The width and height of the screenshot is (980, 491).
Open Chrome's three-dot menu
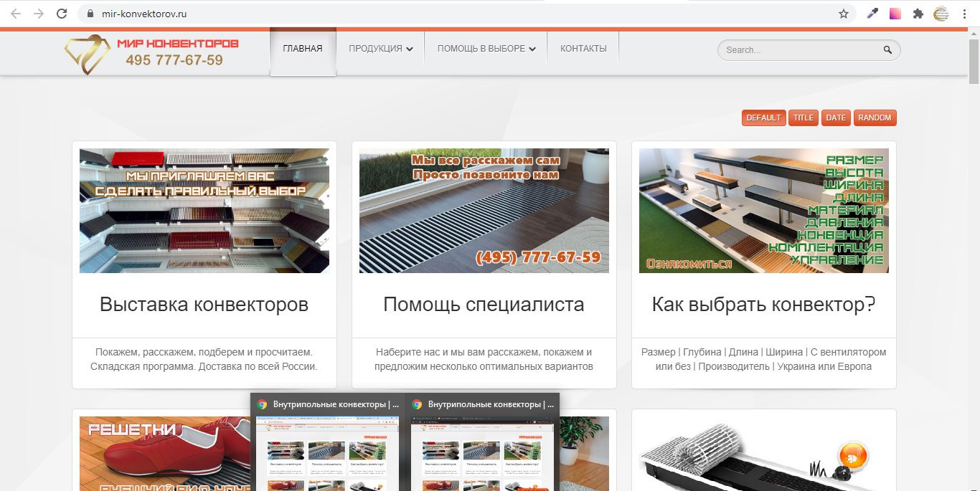[x=964, y=14]
